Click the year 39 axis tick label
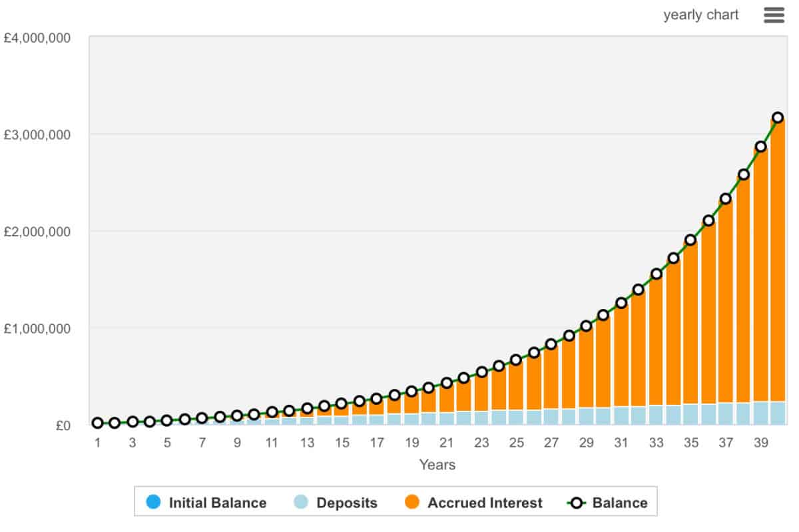The image size is (799, 532). click(x=762, y=442)
